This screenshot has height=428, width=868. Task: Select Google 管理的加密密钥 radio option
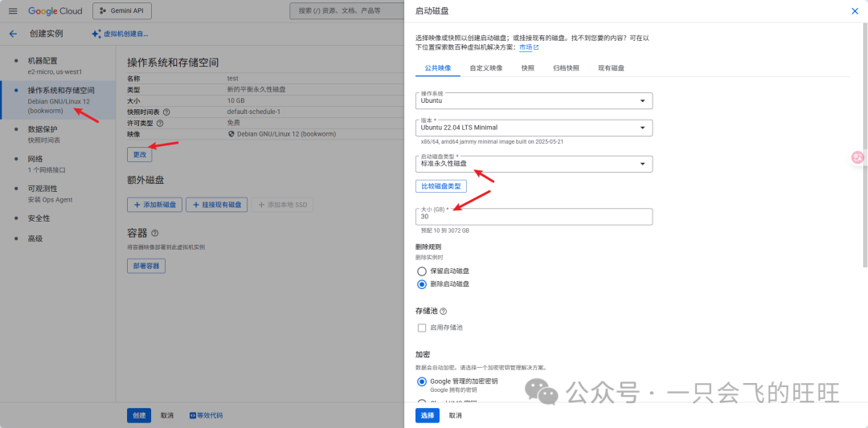422,381
